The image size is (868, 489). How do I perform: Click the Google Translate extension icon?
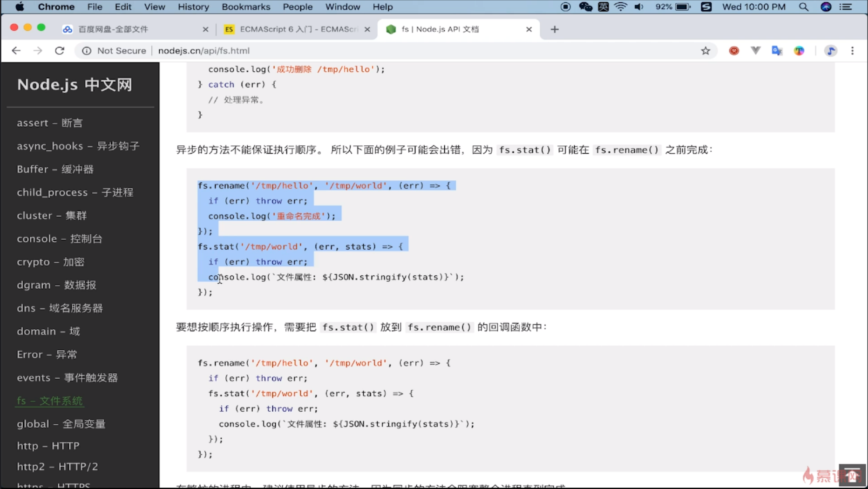click(777, 50)
